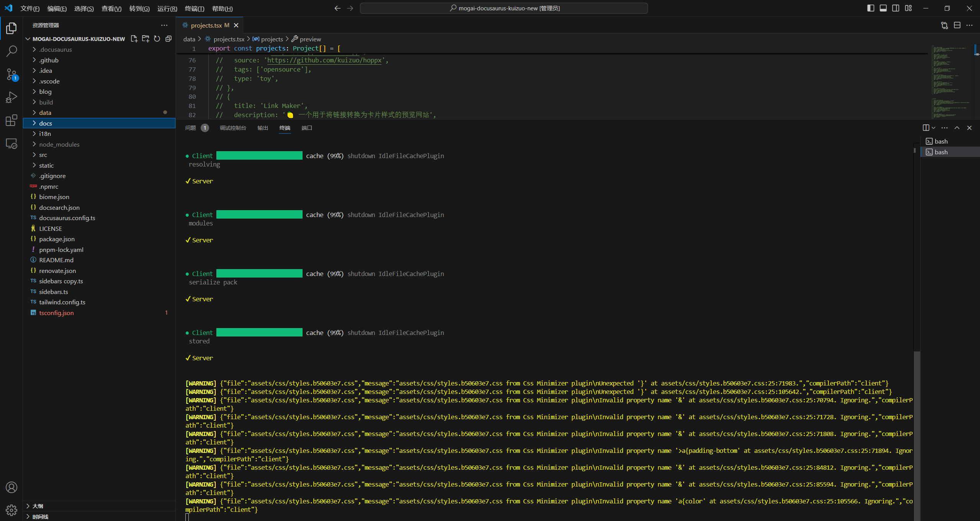Open the 终端(T) menu
The width and height of the screenshot is (980, 521).
pos(195,8)
